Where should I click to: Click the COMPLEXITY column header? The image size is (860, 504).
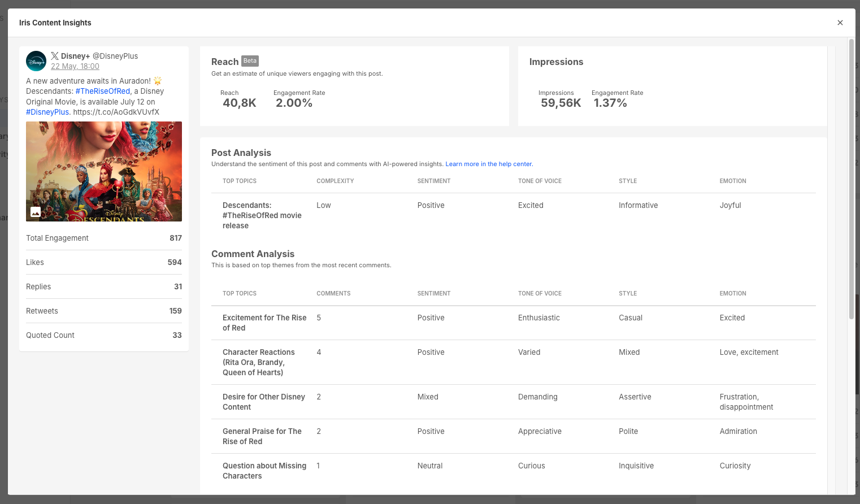coord(335,181)
